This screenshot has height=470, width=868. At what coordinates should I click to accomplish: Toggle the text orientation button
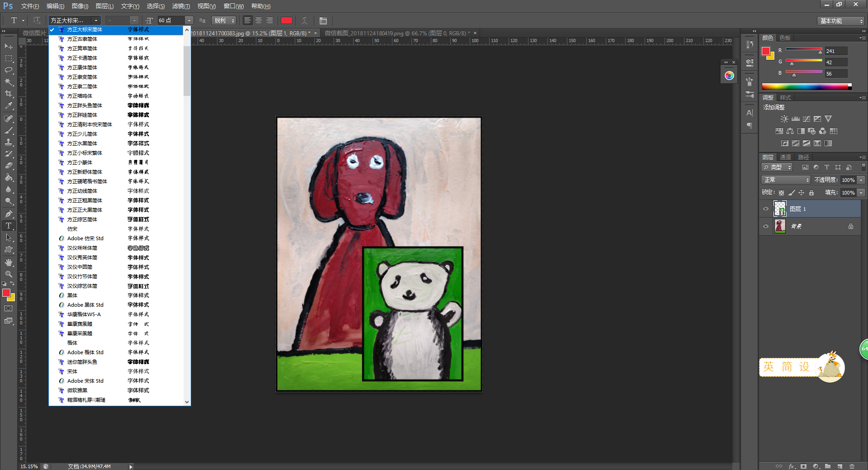(37, 20)
